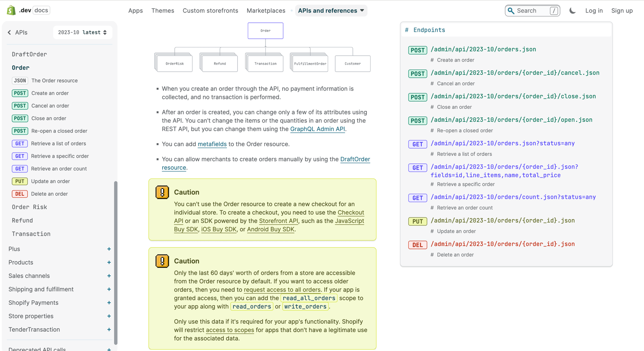Click the search magnifier icon
The height and width of the screenshot is (351, 644).
[511, 10]
